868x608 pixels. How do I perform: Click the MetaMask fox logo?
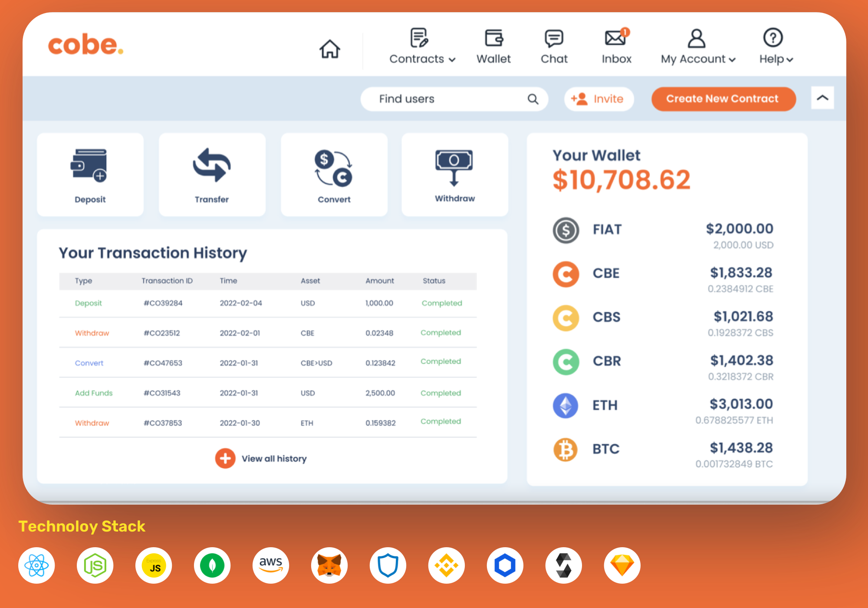pyautogui.click(x=329, y=565)
